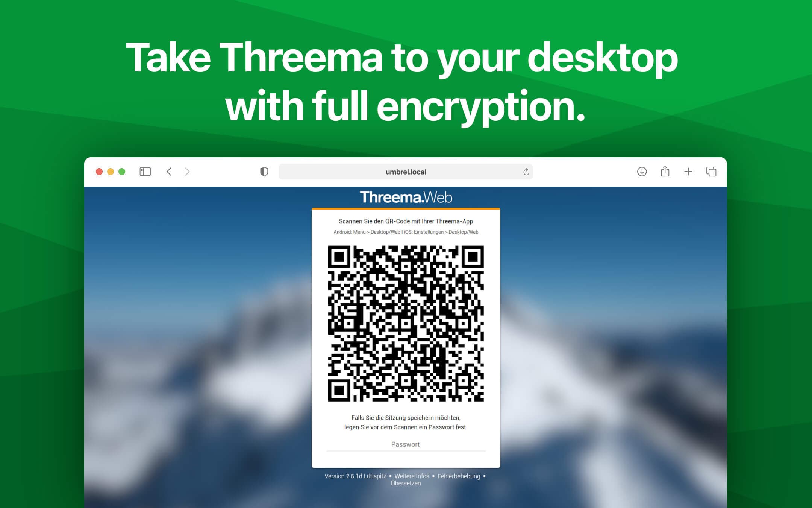The width and height of the screenshot is (812, 508).
Task: Click the forward navigation arrow
Action: click(189, 172)
